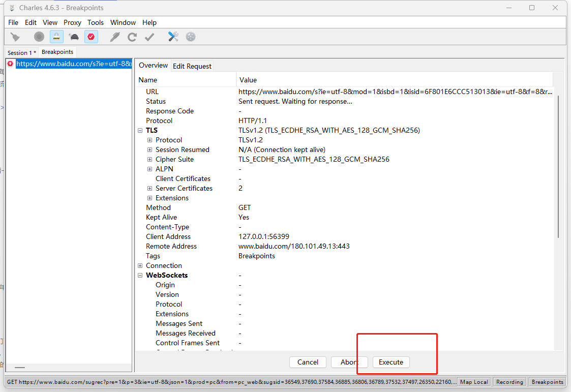Image resolution: width=571 pixels, height=392 pixels.
Task: Collapse the WebSockets section
Action: coord(140,276)
